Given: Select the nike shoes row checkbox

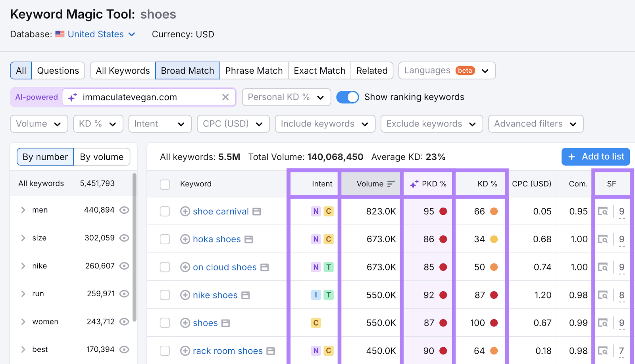Looking at the screenshot, I should [x=165, y=295].
